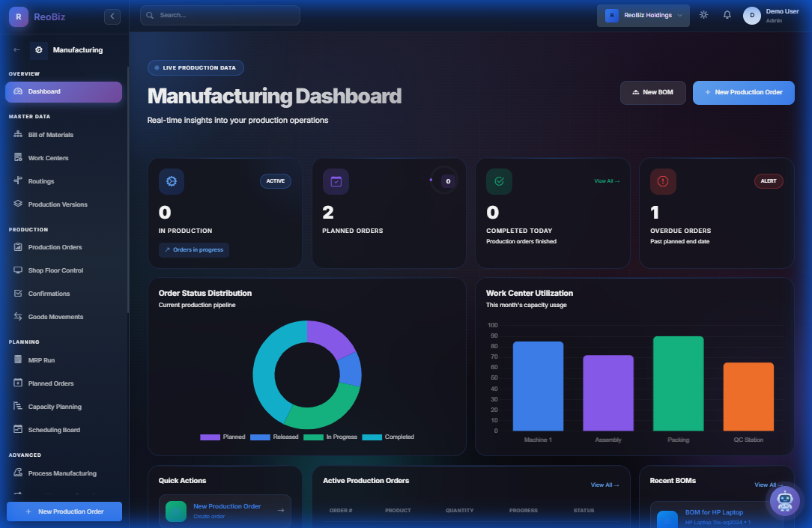
Task: Open the floating chat assistant
Action: [x=785, y=501]
